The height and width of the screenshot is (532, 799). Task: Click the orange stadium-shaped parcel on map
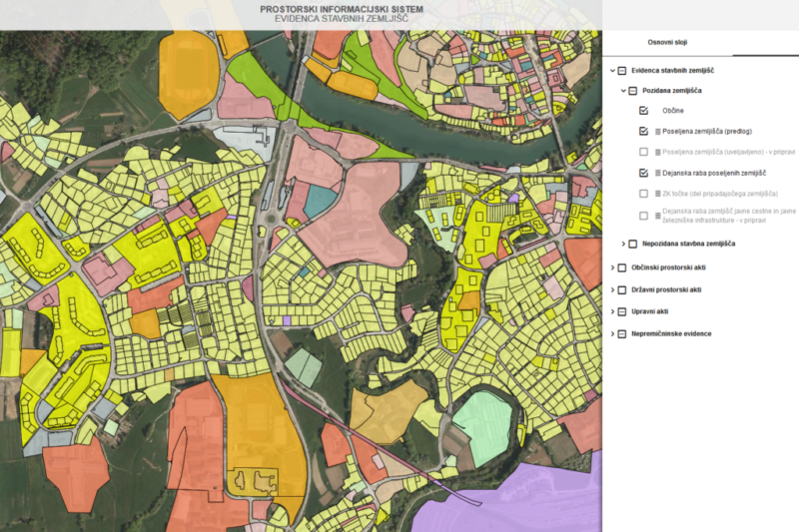(x=189, y=74)
